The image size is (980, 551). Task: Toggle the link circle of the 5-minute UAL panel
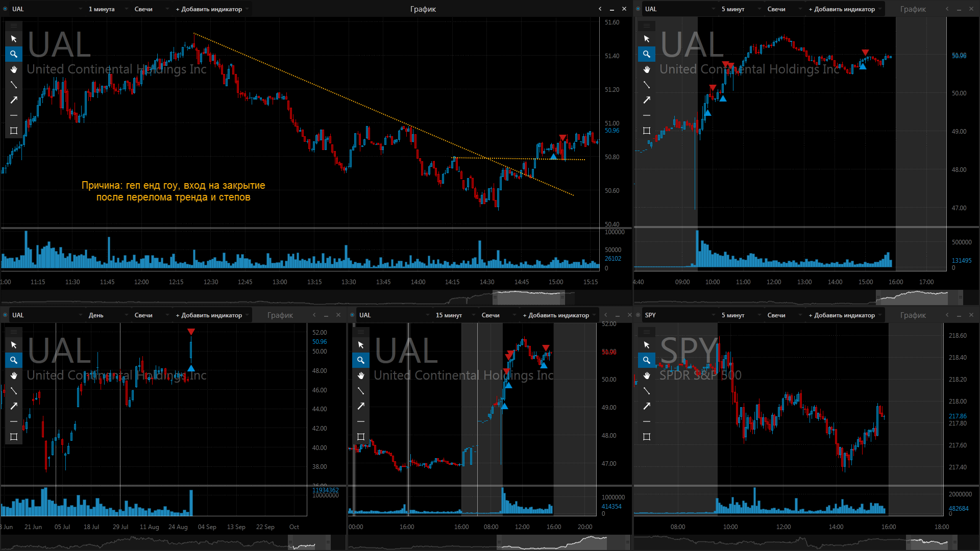click(x=638, y=9)
